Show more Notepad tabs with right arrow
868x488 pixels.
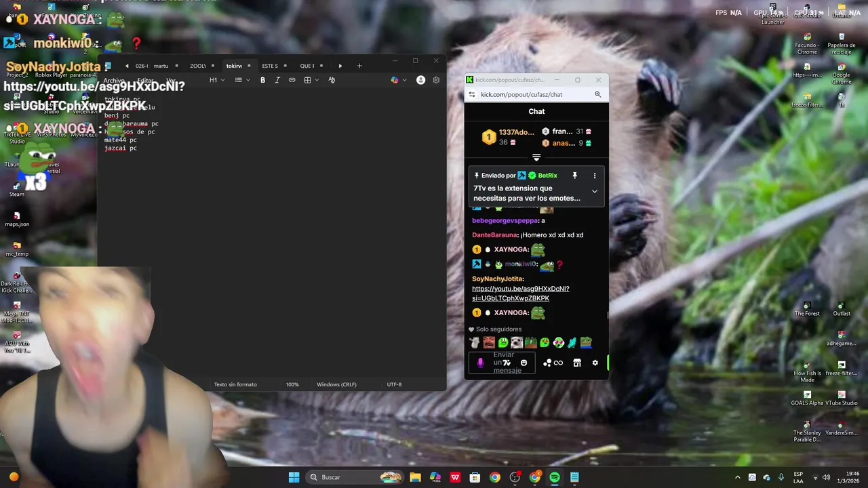point(340,66)
